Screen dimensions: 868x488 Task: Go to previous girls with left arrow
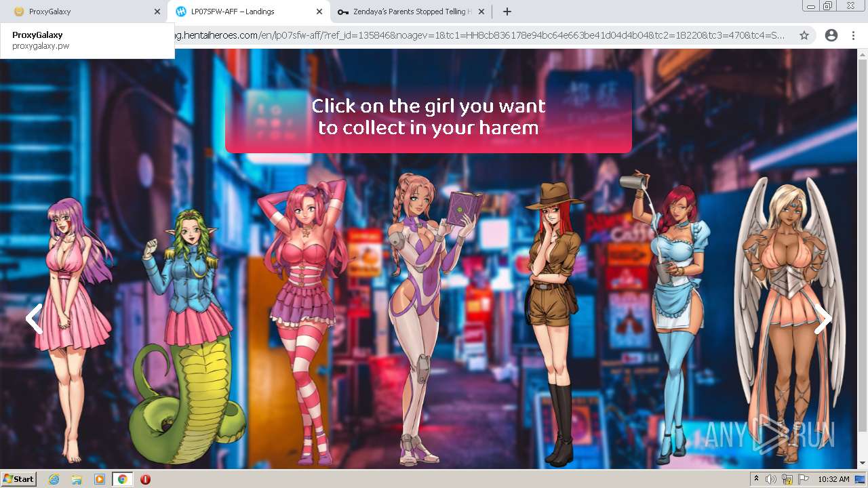(34, 319)
